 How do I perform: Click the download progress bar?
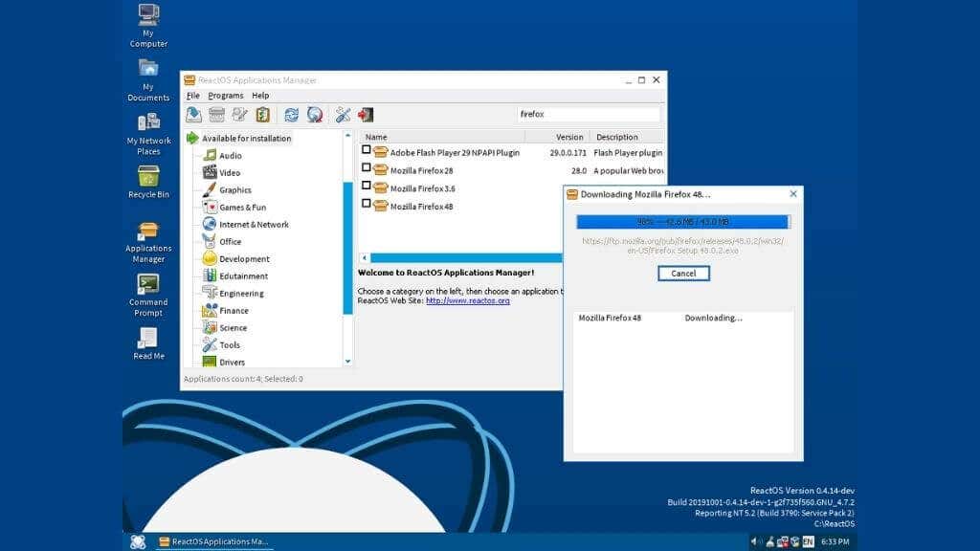(682, 223)
